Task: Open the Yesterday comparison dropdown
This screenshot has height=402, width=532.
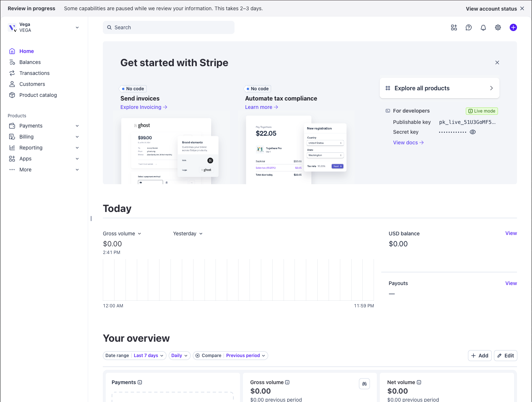Action: (188, 234)
